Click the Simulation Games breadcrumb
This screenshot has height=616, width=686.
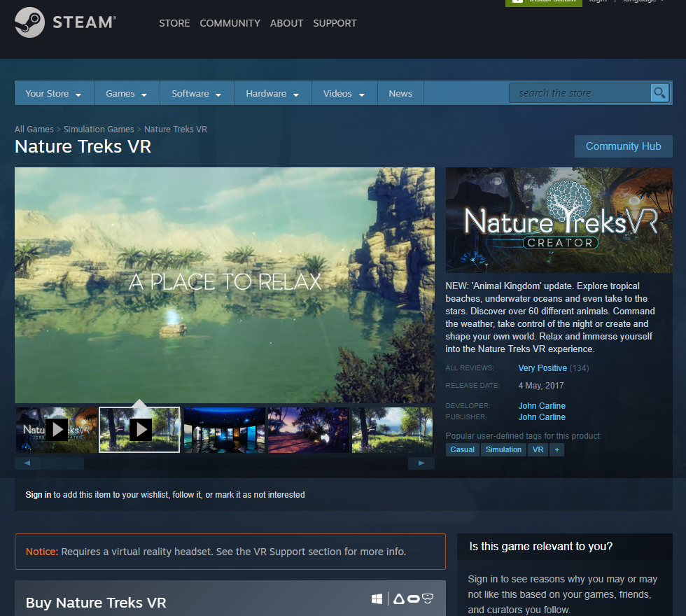[99, 129]
